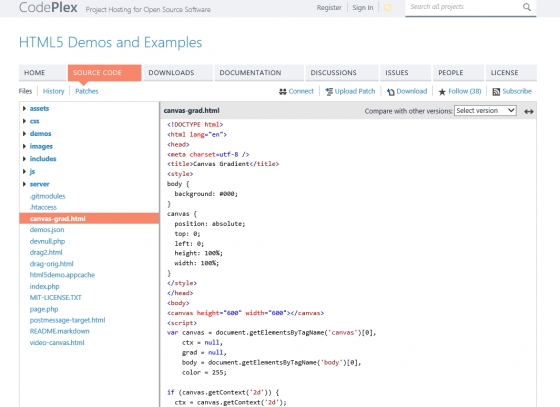560x407 pixels.
Task: Click the Upload Patch link text
Action: click(355, 91)
